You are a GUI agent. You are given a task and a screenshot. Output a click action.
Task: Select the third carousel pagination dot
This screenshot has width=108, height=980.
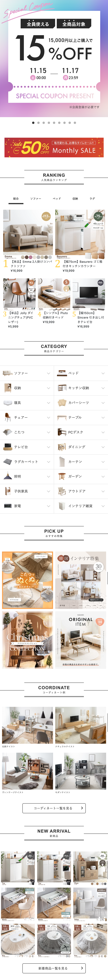[44, 123]
